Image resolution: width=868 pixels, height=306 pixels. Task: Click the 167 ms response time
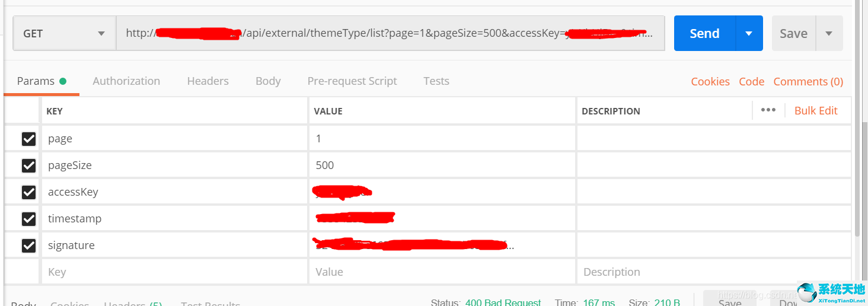coord(599,302)
